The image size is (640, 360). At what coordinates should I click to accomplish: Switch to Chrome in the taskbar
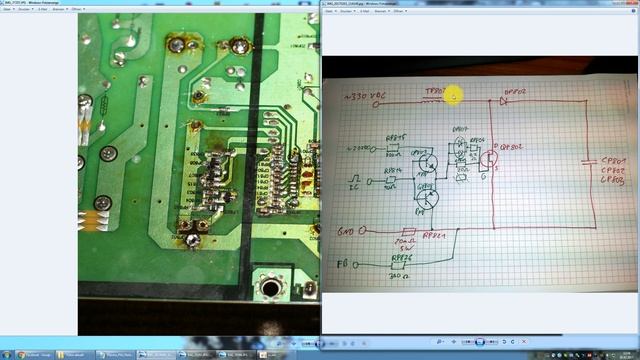tap(36, 355)
